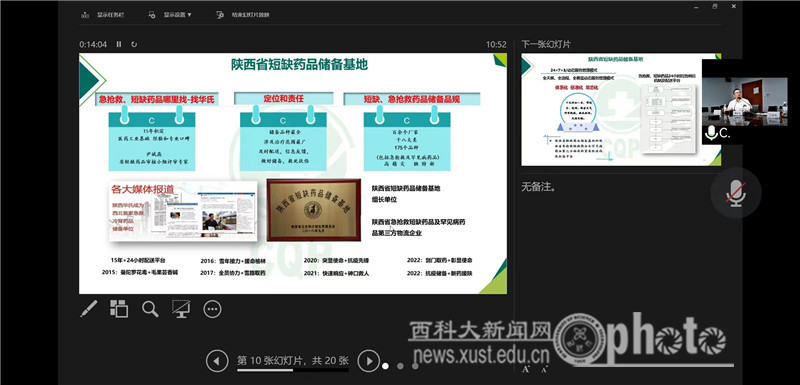800x385 pixels.
Task: Decrease the notes font size
Action: pyautogui.click(x=544, y=368)
